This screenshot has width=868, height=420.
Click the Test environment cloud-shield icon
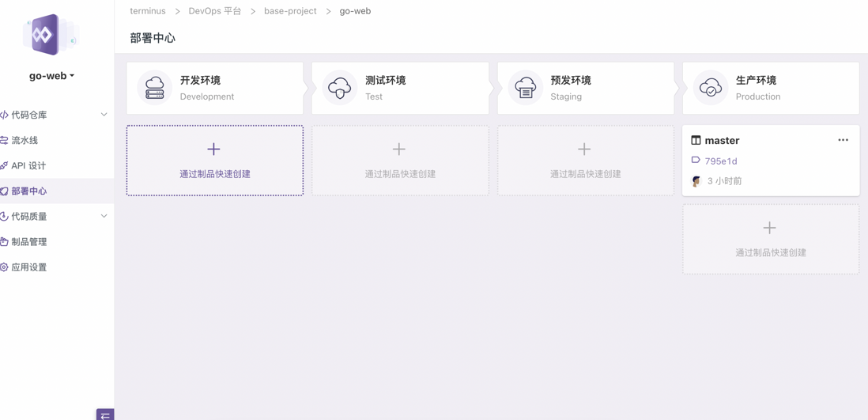tap(340, 88)
